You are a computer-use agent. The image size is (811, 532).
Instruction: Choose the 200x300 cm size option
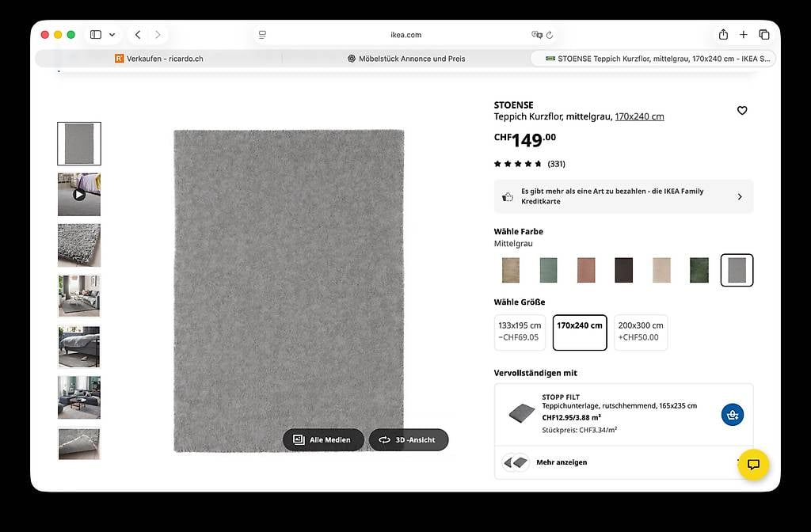pos(641,332)
